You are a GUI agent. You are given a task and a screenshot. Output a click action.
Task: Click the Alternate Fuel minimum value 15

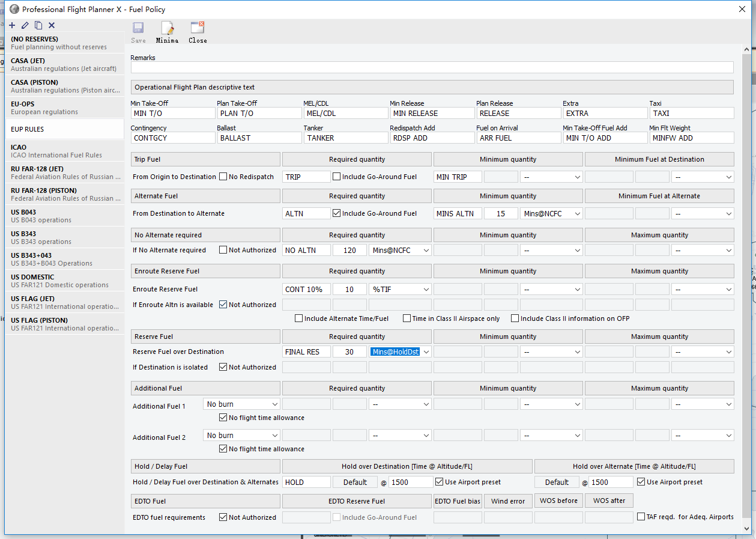click(501, 213)
